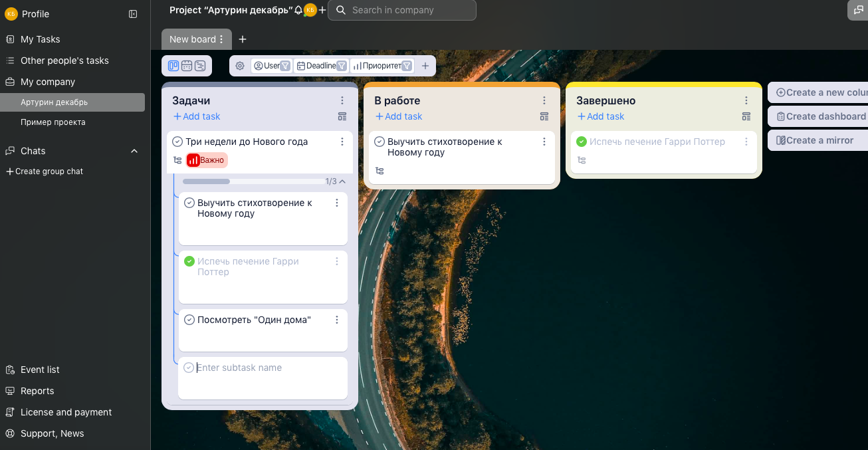
Task: Click the subtask progress bar showing 1/3
Action: click(x=253, y=181)
